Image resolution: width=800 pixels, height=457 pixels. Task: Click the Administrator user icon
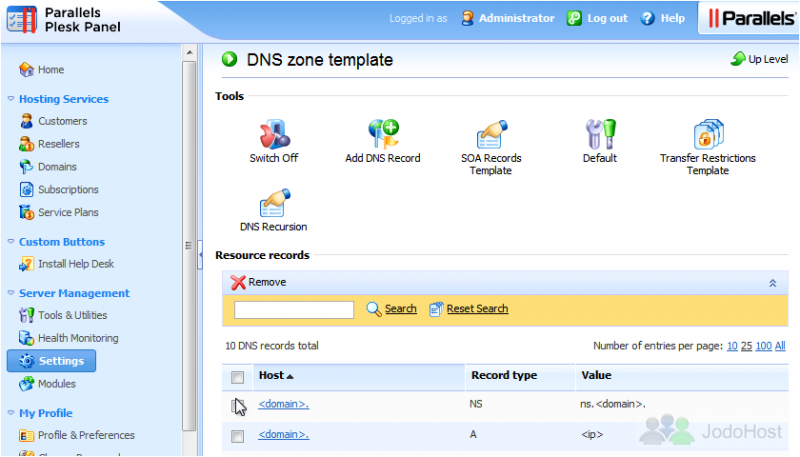467,18
